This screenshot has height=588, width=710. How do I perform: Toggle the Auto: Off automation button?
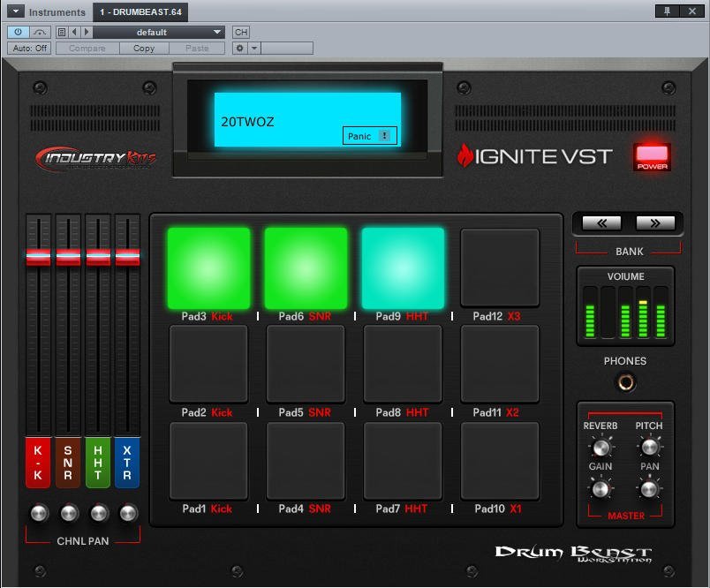(30, 49)
